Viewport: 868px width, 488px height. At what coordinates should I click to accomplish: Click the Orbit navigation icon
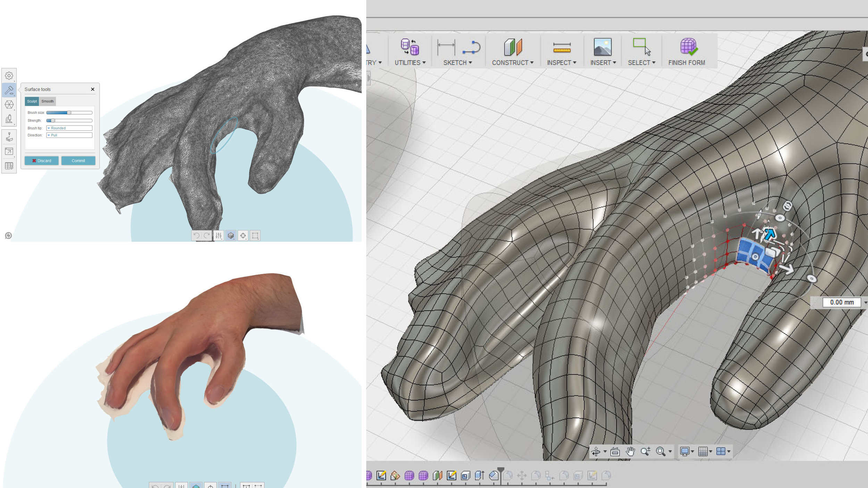pyautogui.click(x=596, y=451)
